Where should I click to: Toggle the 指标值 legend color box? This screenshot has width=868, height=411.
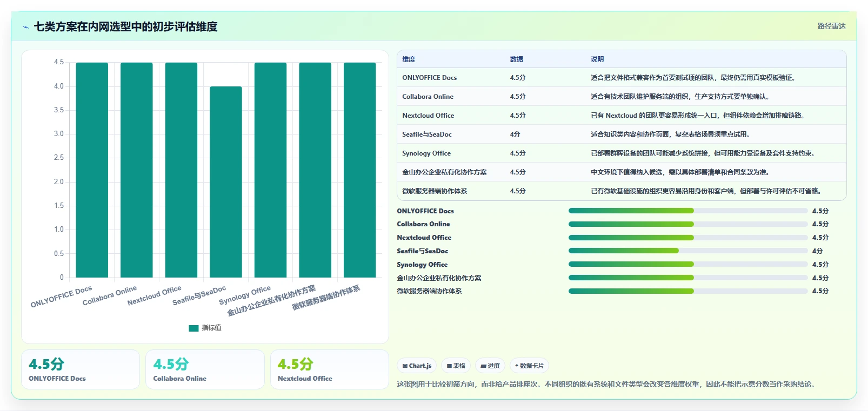(x=193, y=328)
